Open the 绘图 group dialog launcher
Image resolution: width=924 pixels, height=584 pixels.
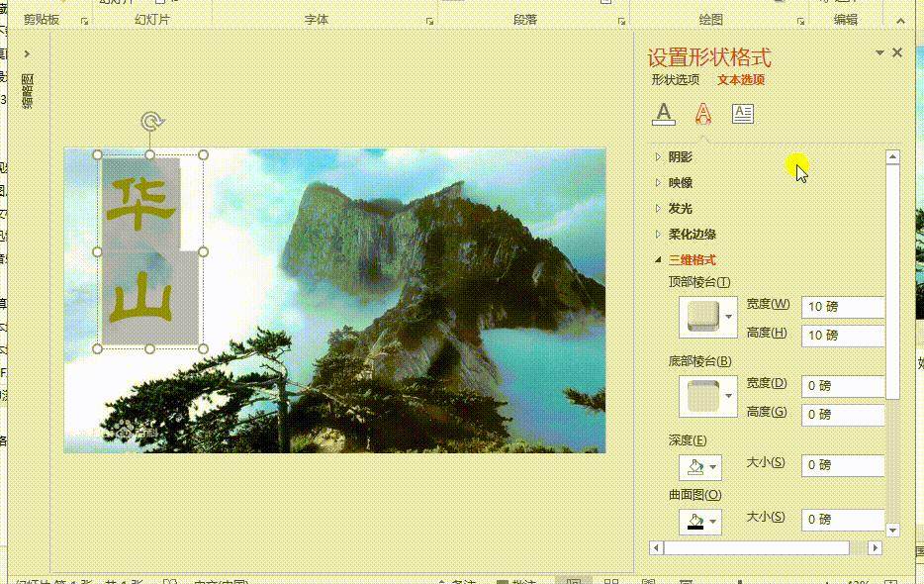point(801,21)
